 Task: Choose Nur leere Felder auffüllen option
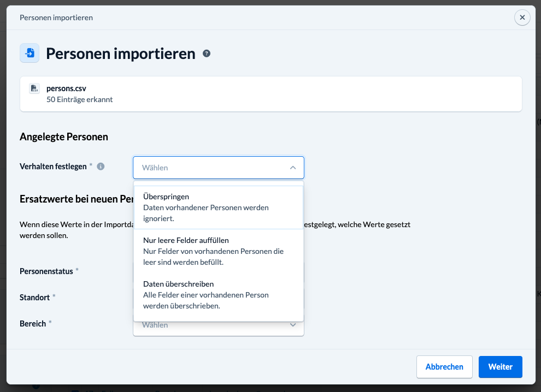(x=219, y=251)
